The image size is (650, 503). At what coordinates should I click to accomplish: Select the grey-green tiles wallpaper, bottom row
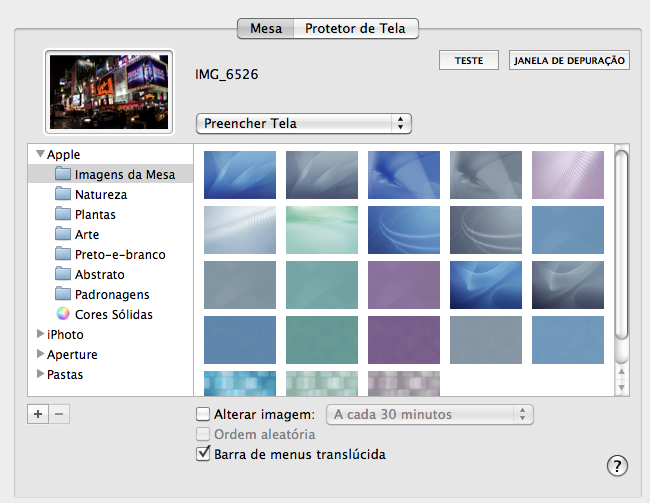[x=322, y=384]
